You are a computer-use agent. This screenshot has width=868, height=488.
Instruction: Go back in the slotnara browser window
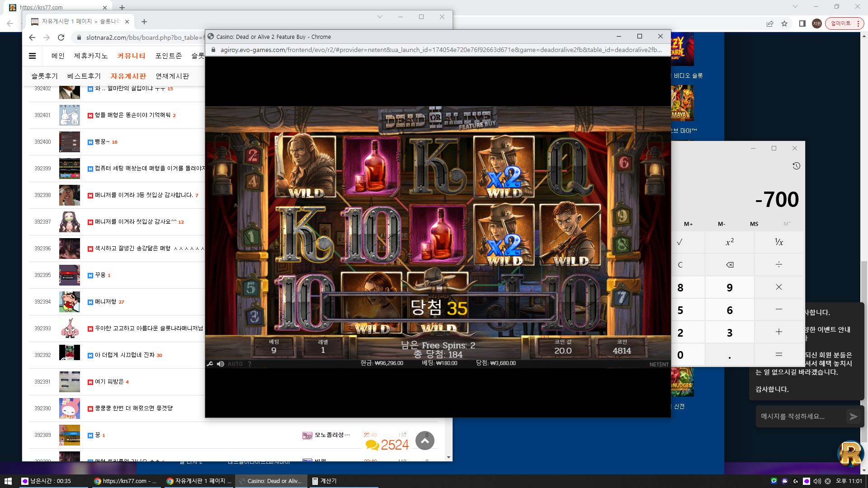(x=32, y=38)
